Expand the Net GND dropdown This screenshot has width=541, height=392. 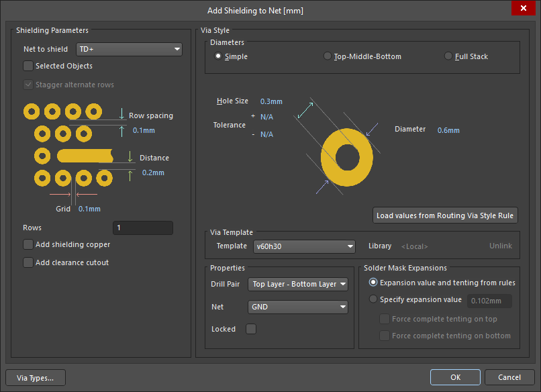[x=298, y=307]
